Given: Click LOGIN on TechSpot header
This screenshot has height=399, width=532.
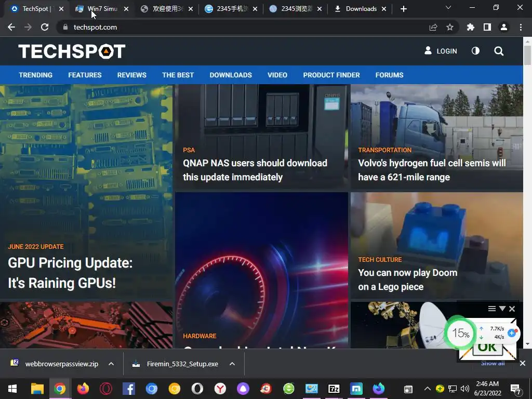Looking at the screenshot, I should tap(441, 51).
